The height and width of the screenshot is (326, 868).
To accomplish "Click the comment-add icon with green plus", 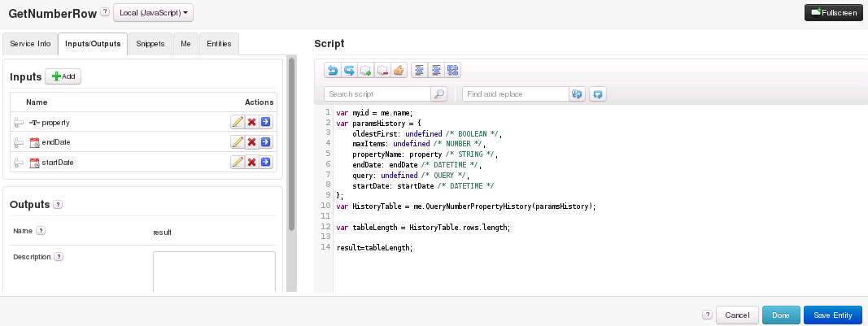I will tap(365, 70).
